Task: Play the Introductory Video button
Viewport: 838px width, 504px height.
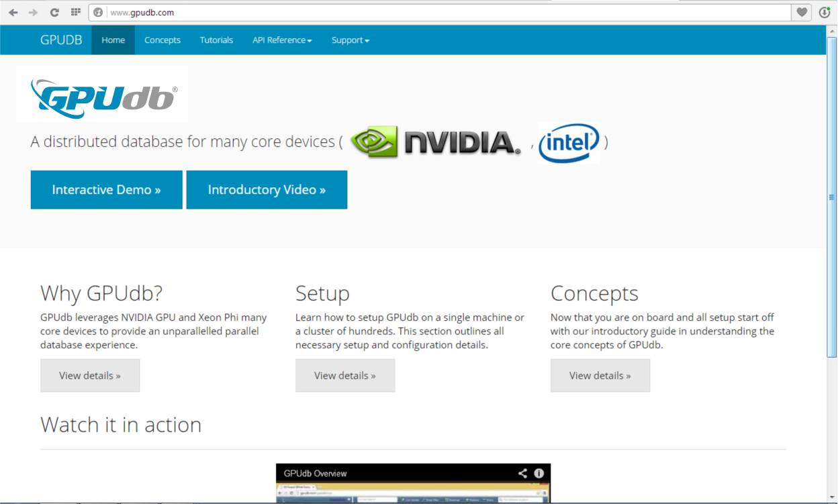Action: [x=267, y=190]
